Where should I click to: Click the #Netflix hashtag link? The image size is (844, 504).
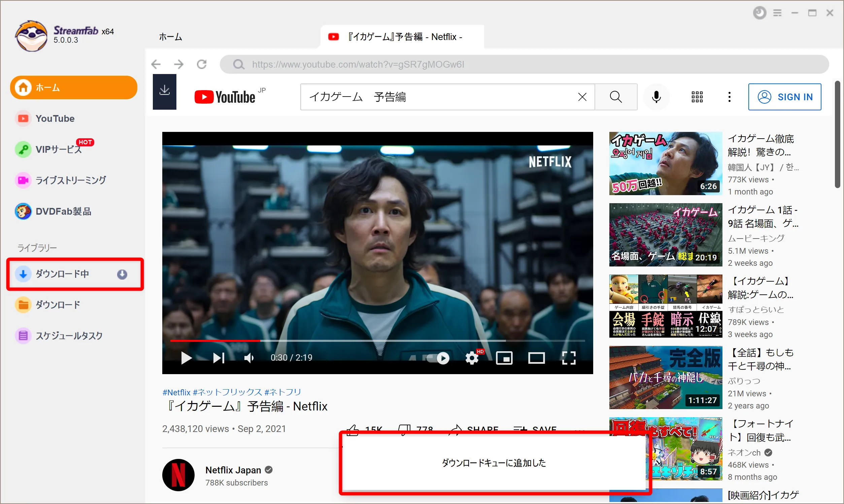(176, 392)
